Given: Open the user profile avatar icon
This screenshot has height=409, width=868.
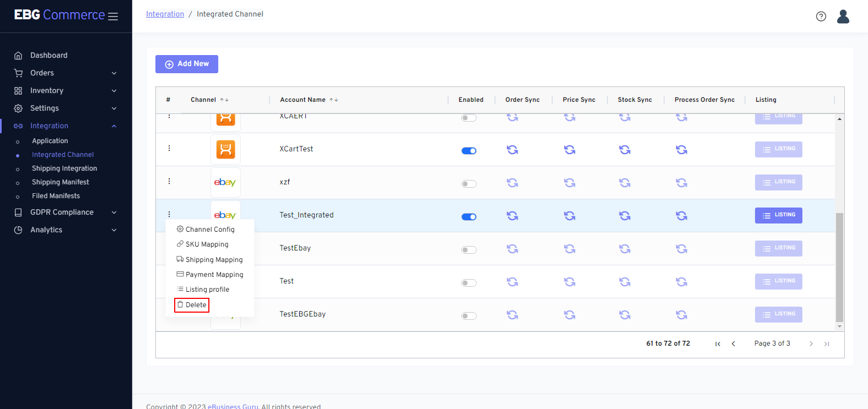Looking at the screenshot, I should (843, 17).
